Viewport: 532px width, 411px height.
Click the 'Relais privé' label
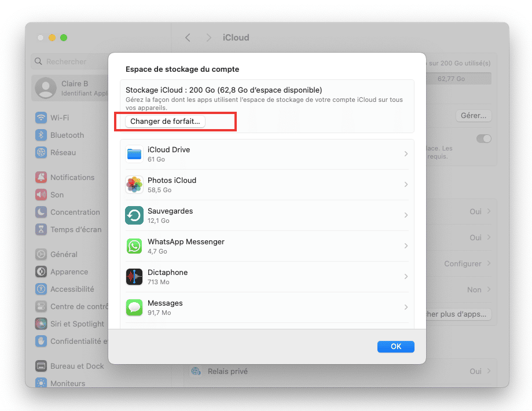coord(228,371)
